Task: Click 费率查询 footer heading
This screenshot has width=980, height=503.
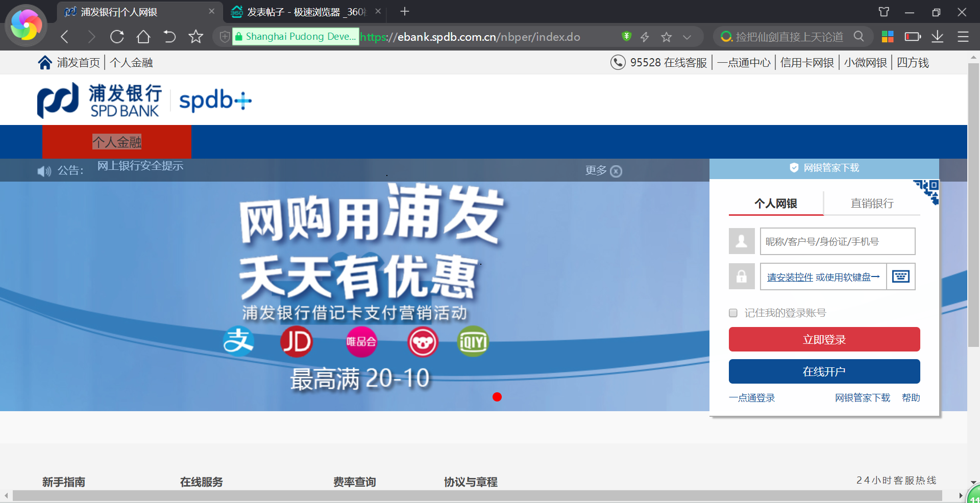Action: pos(355,482)
